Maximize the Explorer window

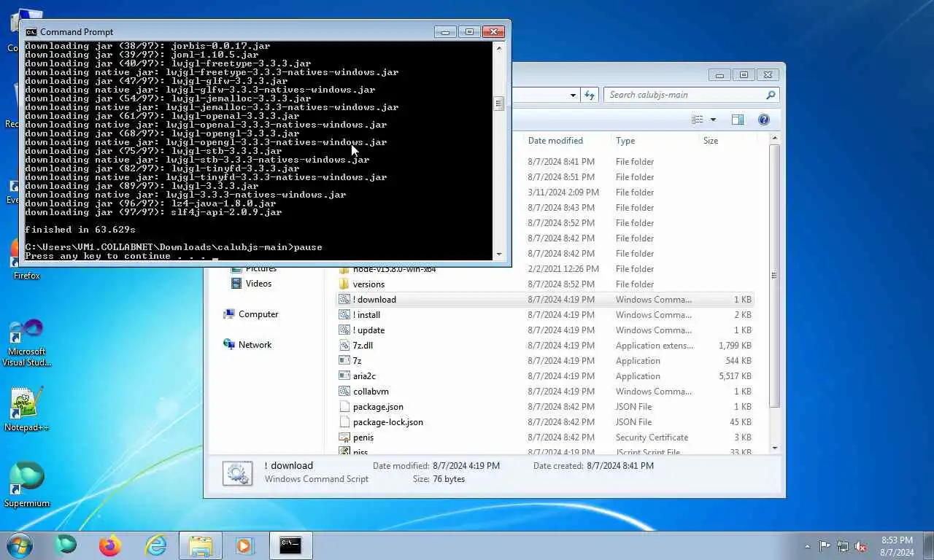click(744, 75)
